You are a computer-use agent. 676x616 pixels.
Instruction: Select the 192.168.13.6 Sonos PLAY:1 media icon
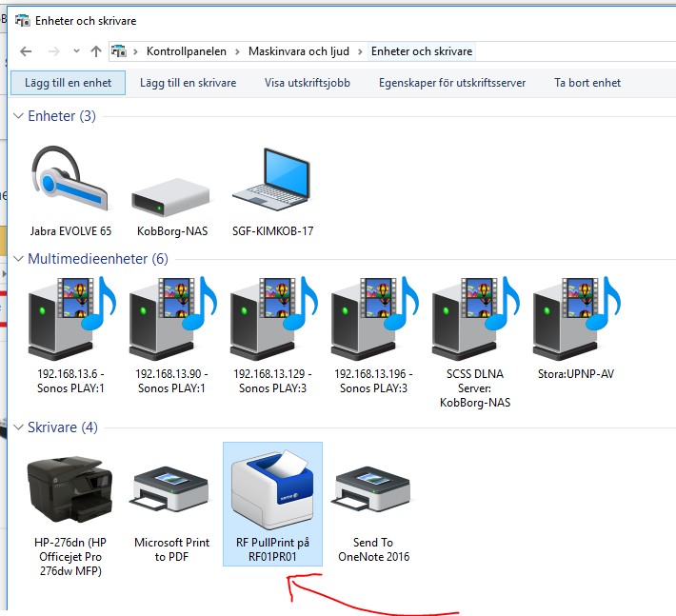71,318
